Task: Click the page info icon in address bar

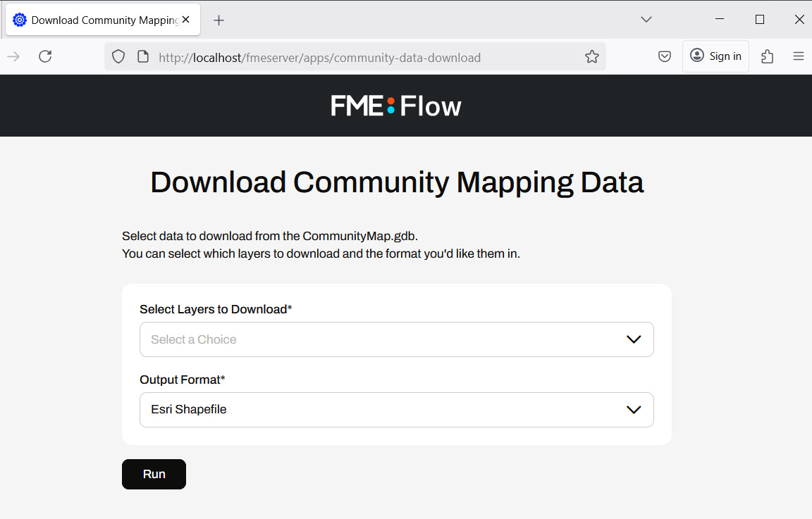Action: click(x=142, y=57)
